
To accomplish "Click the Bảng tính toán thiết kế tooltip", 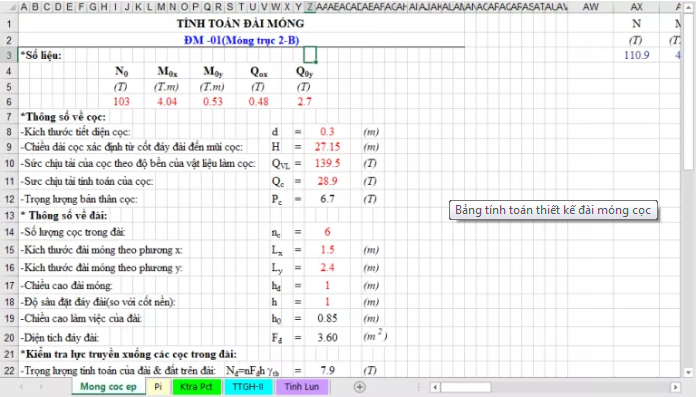I will (553, 210).
